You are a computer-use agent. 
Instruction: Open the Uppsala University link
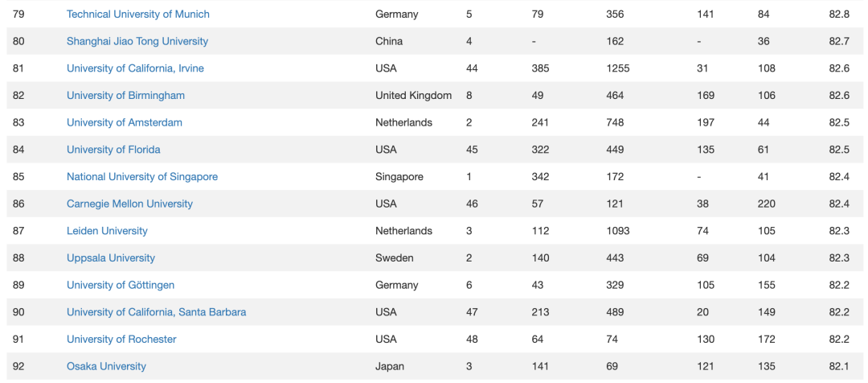pyautogui.click(x=111, y=259)
